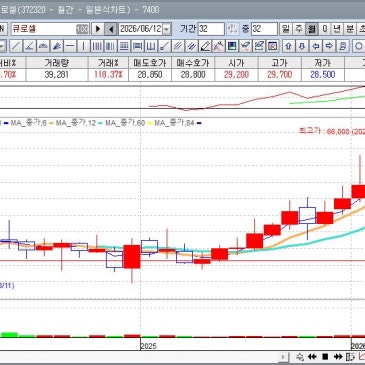Viewport: 365px width, 365px height.
Task: Click the horizontal scrollbar right arrow
Action: [x=283, y=357]
